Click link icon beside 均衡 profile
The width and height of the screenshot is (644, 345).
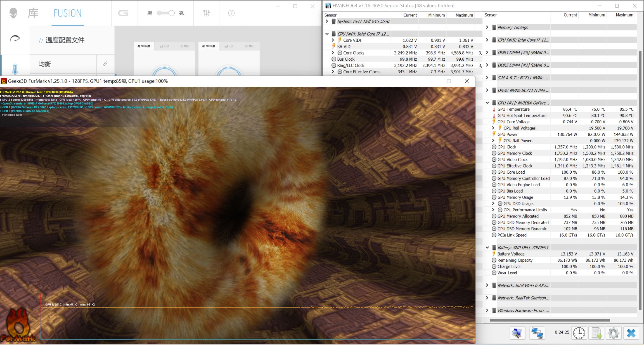click(x=105, y=64)
